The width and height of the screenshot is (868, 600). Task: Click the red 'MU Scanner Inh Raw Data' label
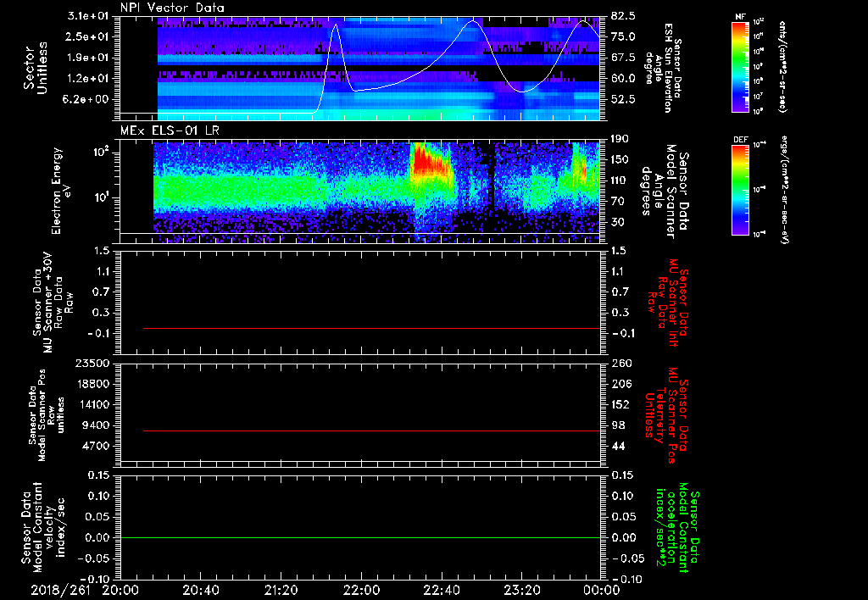pos(668,303)
